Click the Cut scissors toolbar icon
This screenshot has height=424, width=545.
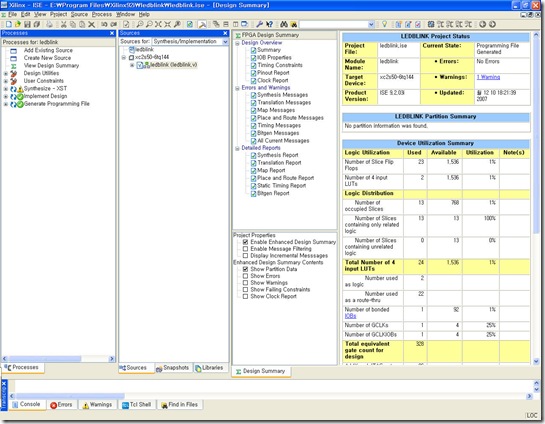point(64,24)
